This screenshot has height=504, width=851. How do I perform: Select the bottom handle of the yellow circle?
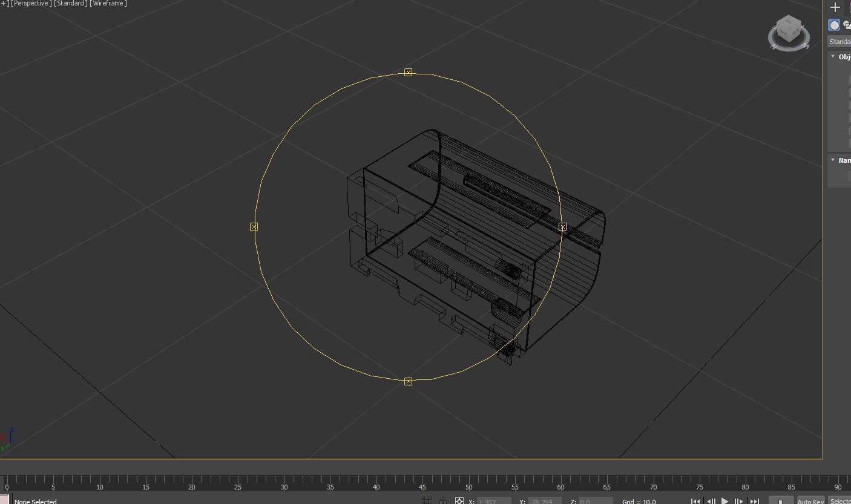408,381
